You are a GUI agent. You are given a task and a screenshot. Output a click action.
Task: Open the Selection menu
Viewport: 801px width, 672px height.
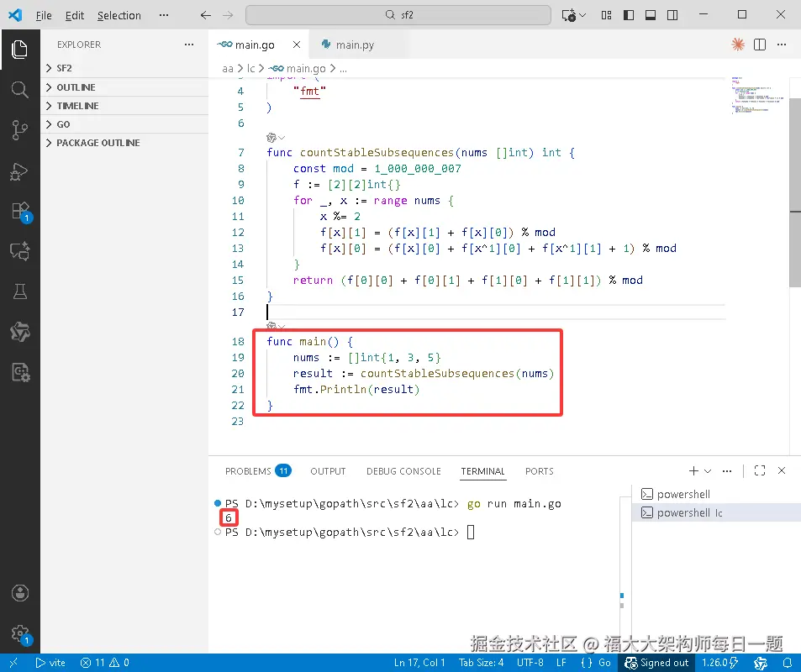[119, 15]
